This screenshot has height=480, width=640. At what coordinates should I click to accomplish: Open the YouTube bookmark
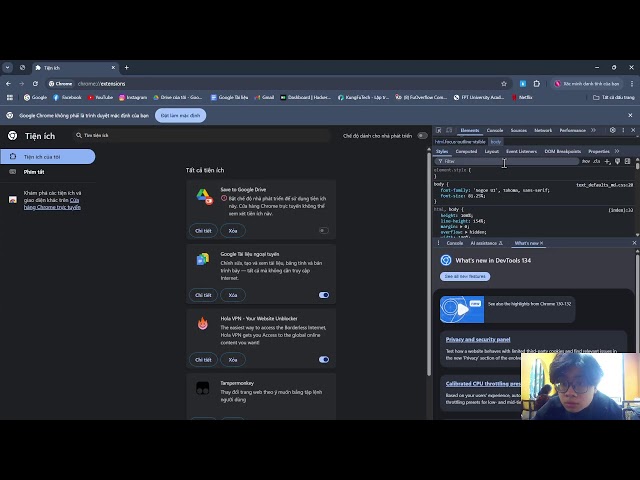[x=100, y=98]
